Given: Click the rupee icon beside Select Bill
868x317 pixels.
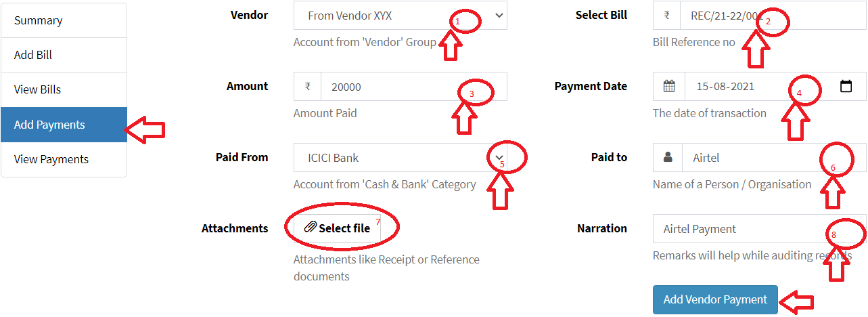Looking at the screenshot, I should (x=667, y=16).
